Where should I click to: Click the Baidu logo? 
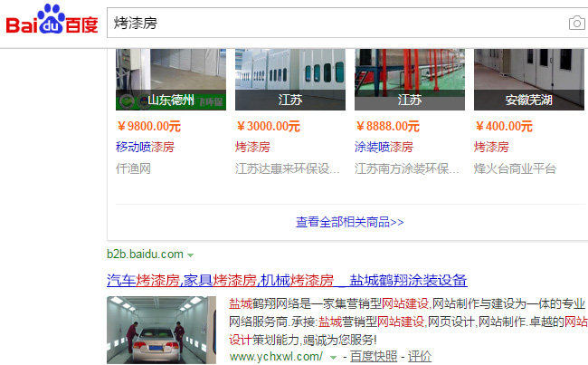(x=52, y=20)
